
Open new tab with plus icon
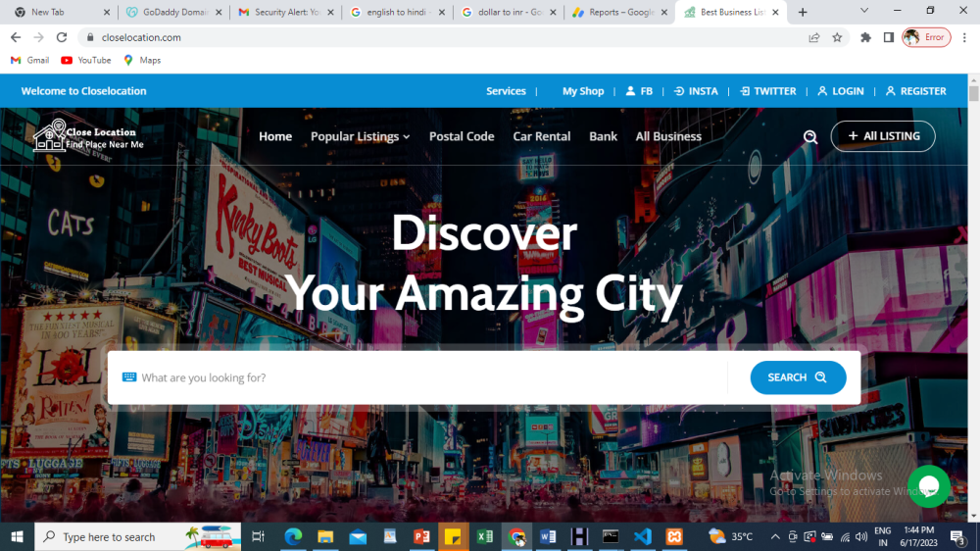coord(803,12)
